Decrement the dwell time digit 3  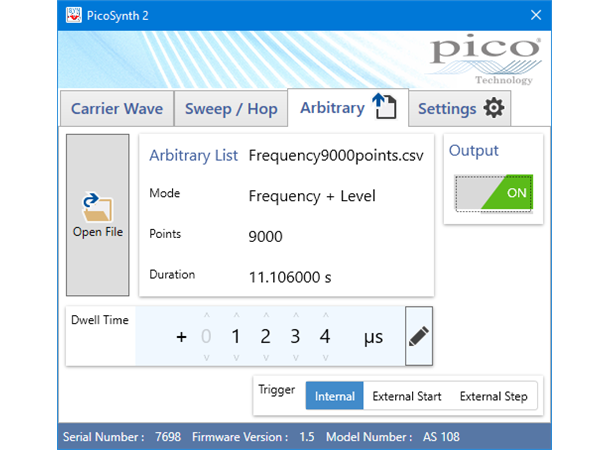coord(296,357)
